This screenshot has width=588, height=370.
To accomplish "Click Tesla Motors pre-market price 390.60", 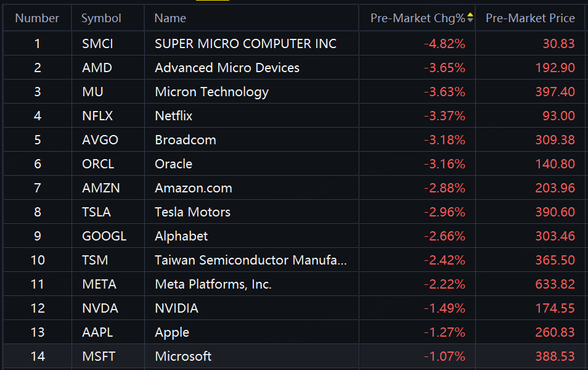I will click(555, 212).
